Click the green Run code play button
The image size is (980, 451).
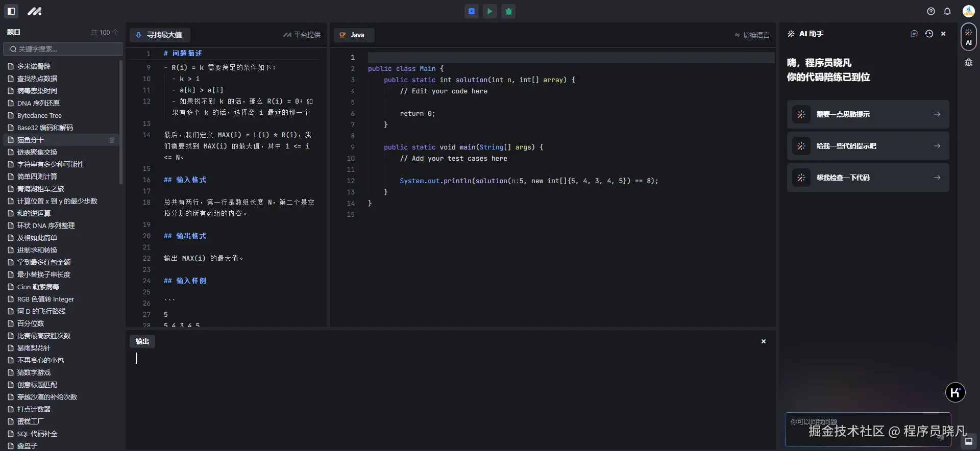pos(489,11)
